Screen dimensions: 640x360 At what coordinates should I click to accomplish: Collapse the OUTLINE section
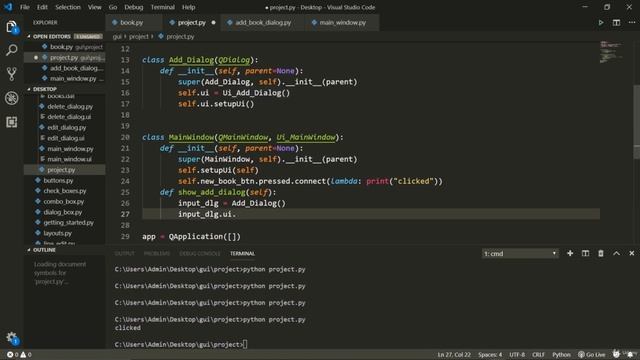[44, 250]
